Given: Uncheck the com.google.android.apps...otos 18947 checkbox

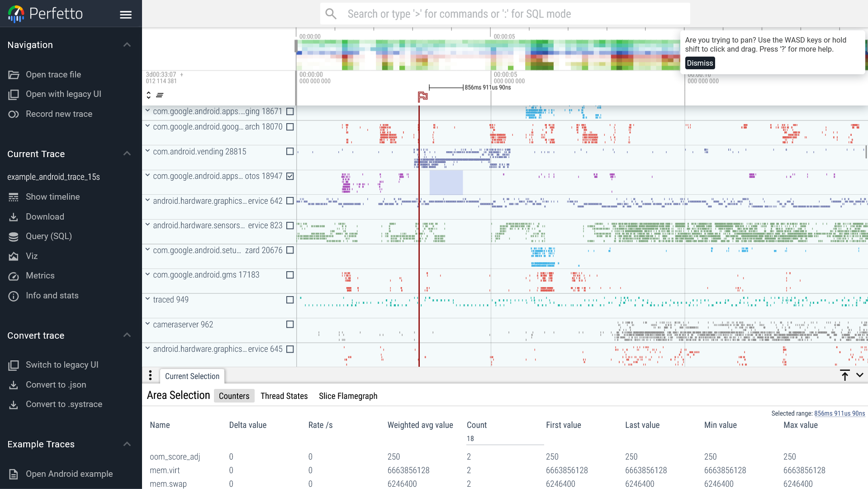Looking at the screenshot, I should (x=290, y=176).
